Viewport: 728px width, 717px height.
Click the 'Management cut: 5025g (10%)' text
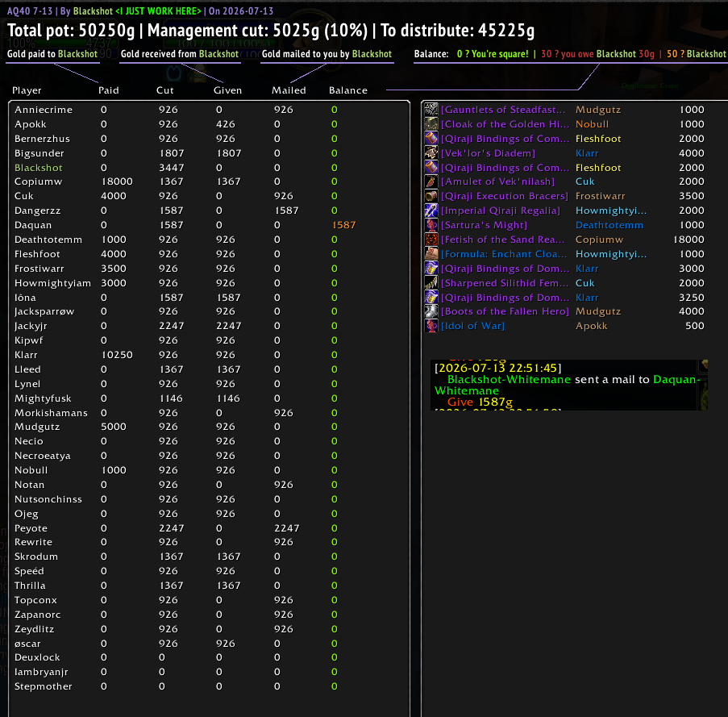pos(258,31)
